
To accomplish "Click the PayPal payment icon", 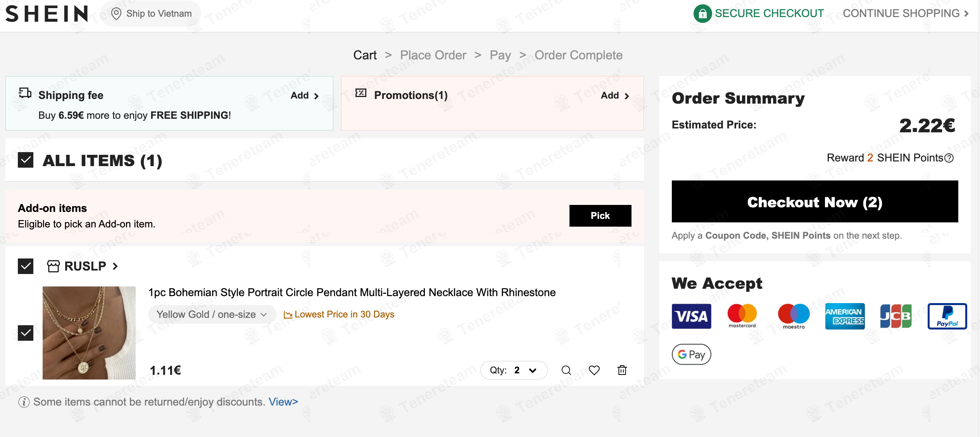I will pyautogui.click(x=947, y=316).
